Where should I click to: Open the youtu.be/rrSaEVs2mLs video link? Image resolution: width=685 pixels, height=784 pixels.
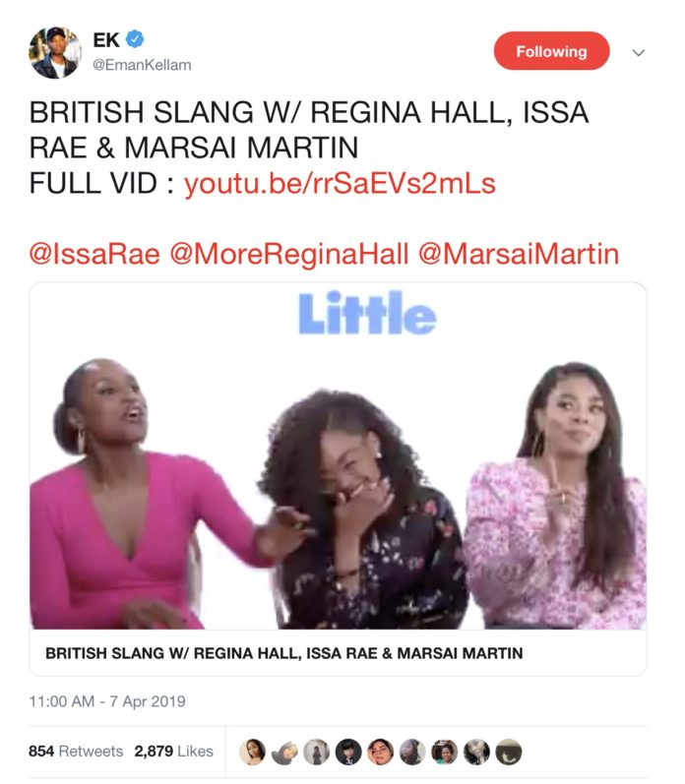[x=340, y=184]
